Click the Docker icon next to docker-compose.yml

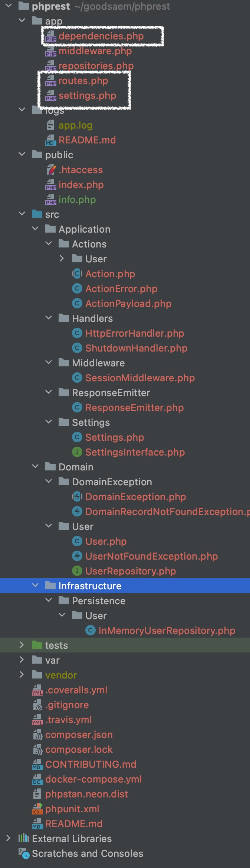[x=37, y=779]
